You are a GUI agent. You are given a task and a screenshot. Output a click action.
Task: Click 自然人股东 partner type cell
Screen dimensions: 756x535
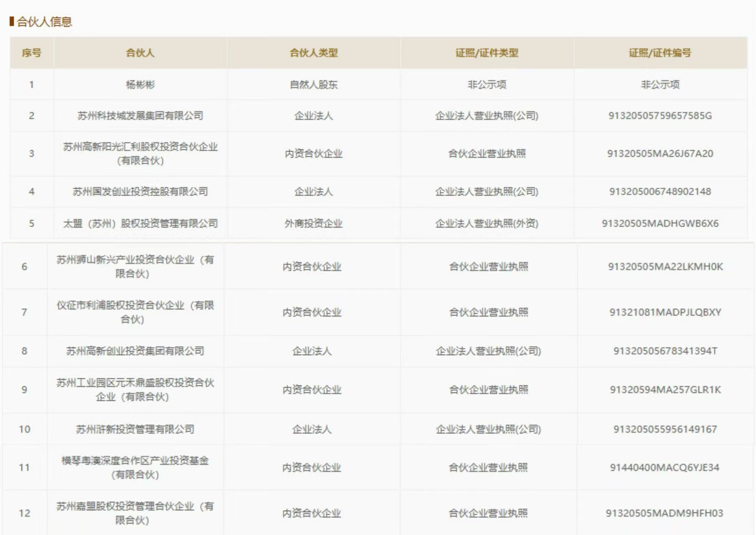(x=313, y=85)
